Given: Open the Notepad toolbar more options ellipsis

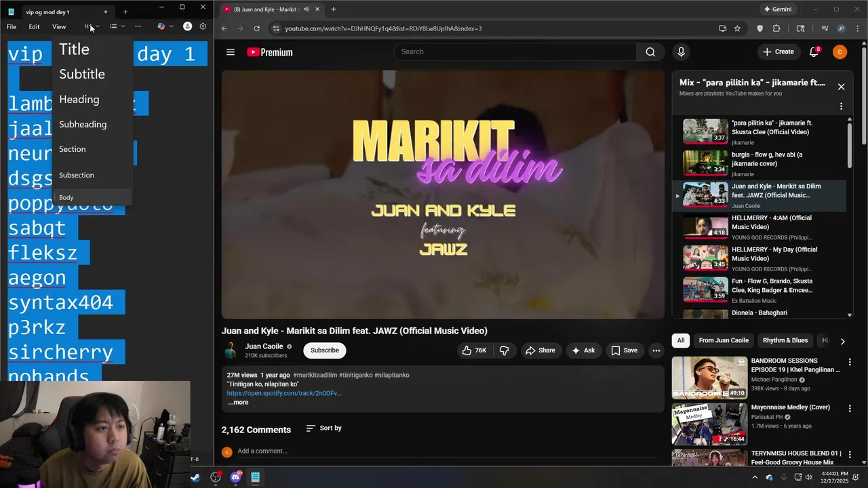Looking at the screenshot, I should [x=138, y=26].
